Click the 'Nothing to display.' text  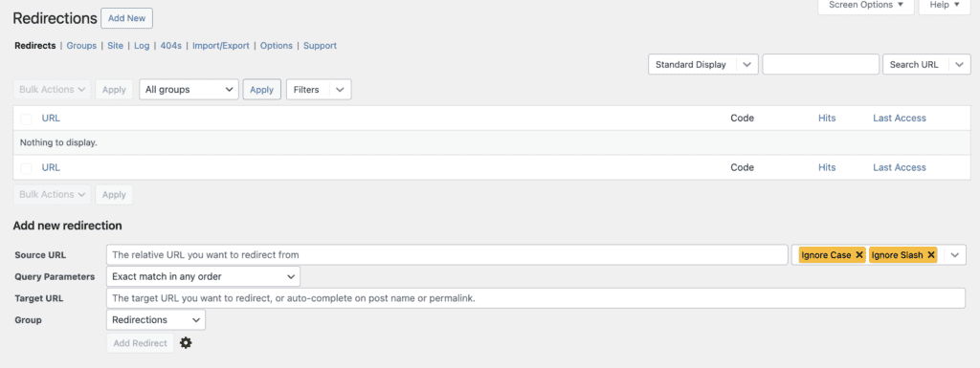tap(58, 142)
